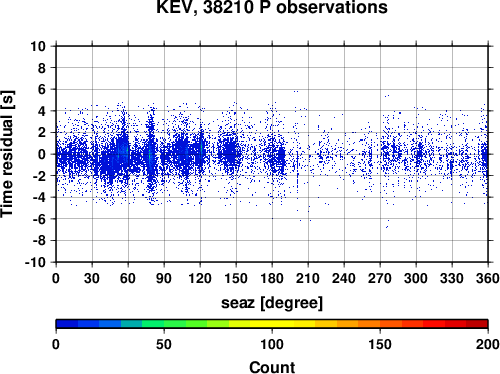Click the y-axis tick label 0
500x374 pixels.
42,154
